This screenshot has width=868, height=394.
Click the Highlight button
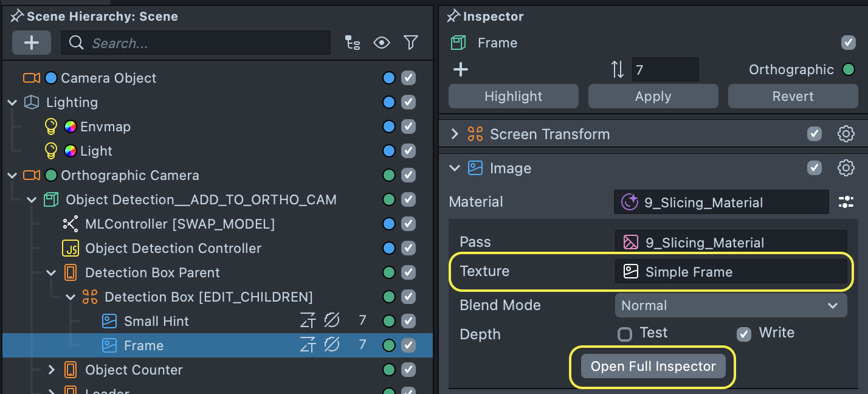(x=514, y=96)
